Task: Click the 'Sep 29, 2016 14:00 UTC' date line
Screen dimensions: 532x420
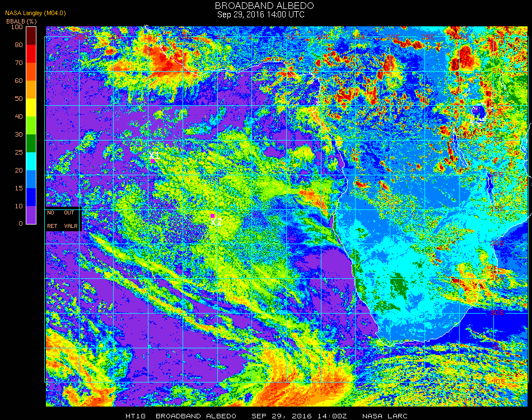Action: coord(261,15)
